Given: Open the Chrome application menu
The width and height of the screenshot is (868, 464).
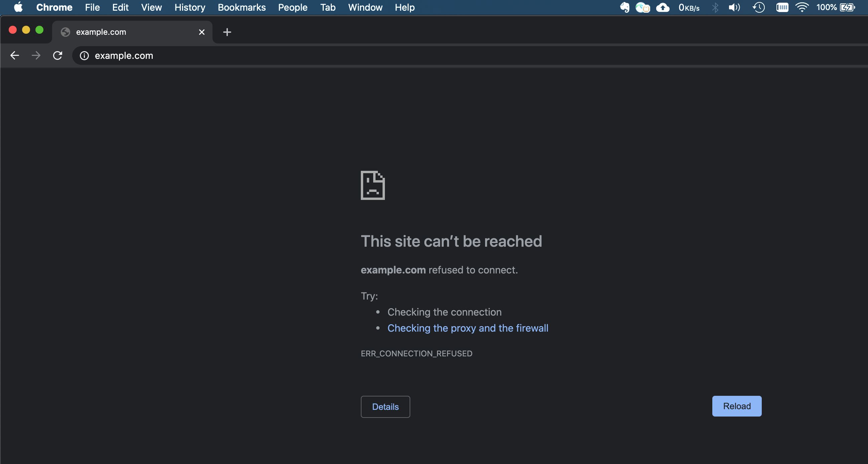Looking at the screenshot, I should pos(54,7).
